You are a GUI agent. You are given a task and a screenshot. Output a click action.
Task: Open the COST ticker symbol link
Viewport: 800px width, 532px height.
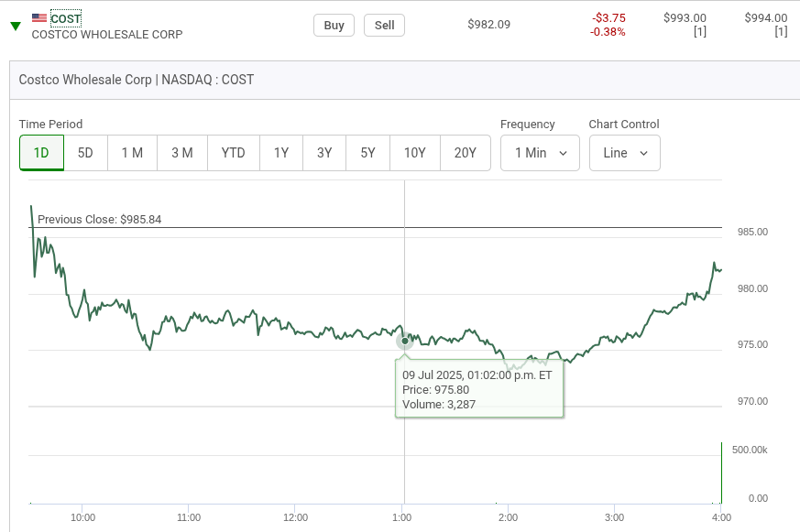[x=66, y=19]
